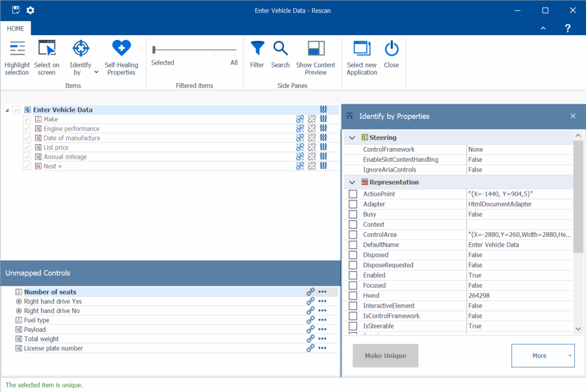586x392 pixels.
Task: Toggle the ActionPoint property checkbox
Action: pyautogui.click(x=353, y=194)
